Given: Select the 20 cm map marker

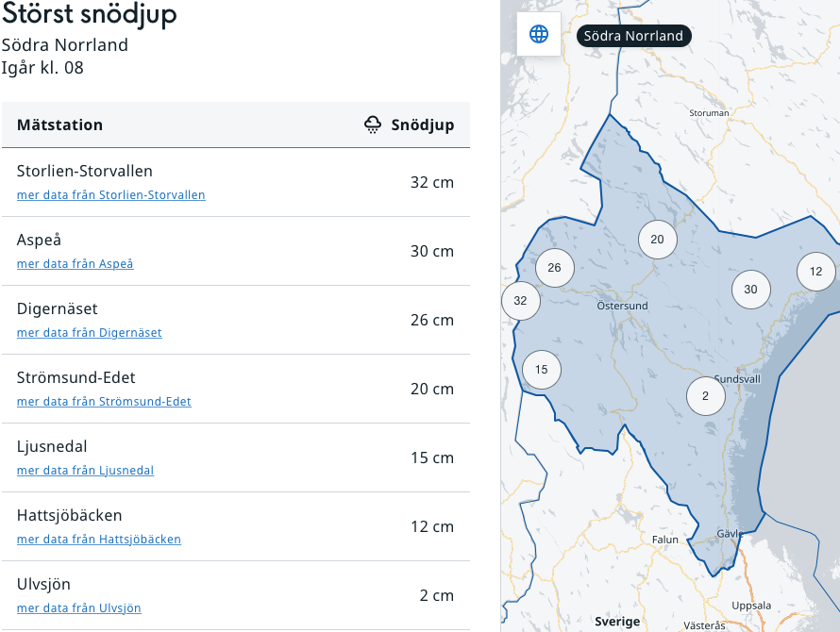Looking at the screenshot, I should coord(657,240).
